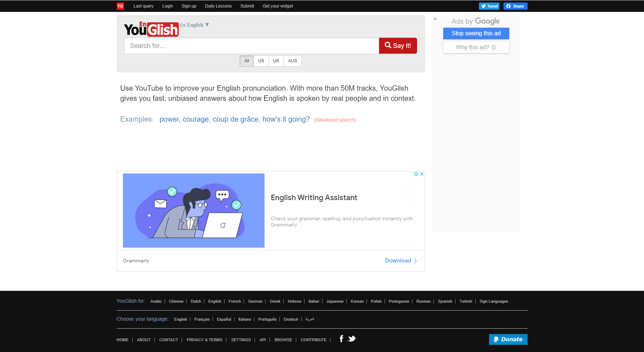The width and height of the screenshot is (644, 352).
Task: Switch site language to Français
Action: point(202,320)
